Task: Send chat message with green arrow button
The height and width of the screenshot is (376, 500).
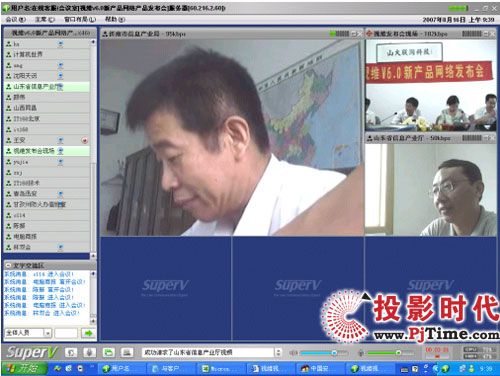Action: point(88,333)
